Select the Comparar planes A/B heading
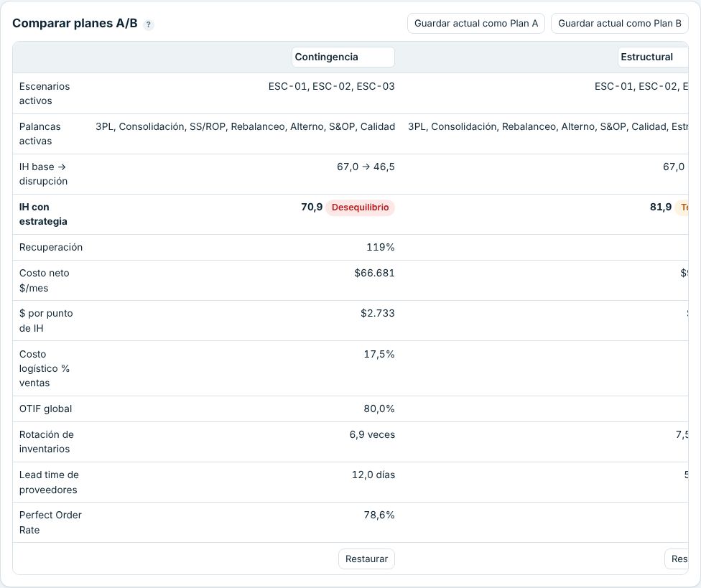 tap(75, 23)
